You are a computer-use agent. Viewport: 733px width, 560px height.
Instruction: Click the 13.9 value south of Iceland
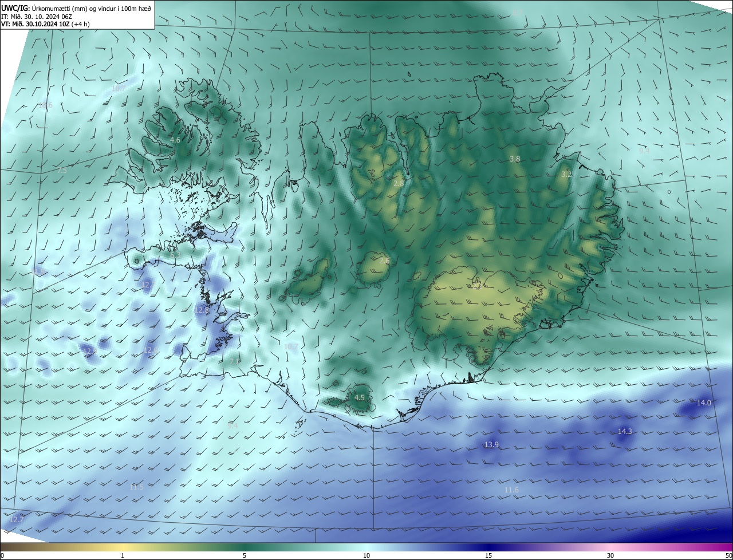coord(491,445)
